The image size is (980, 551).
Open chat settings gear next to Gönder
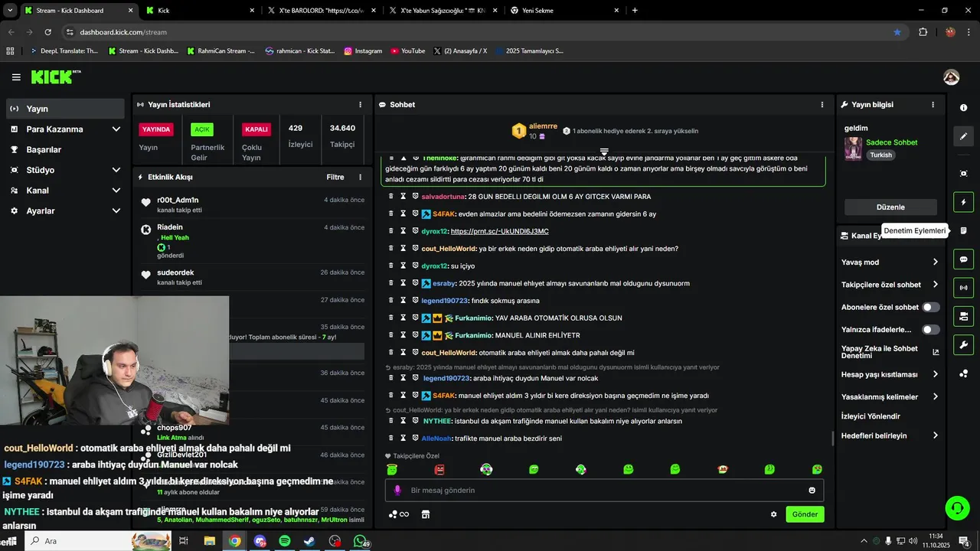click(773, 514)
